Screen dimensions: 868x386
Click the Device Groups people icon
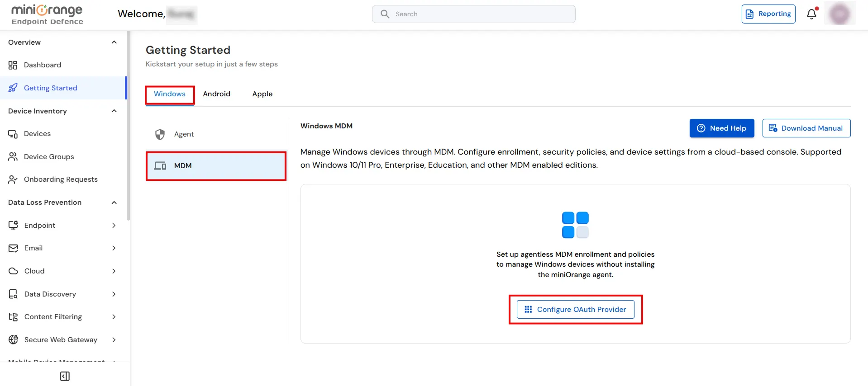pos(13,157)
